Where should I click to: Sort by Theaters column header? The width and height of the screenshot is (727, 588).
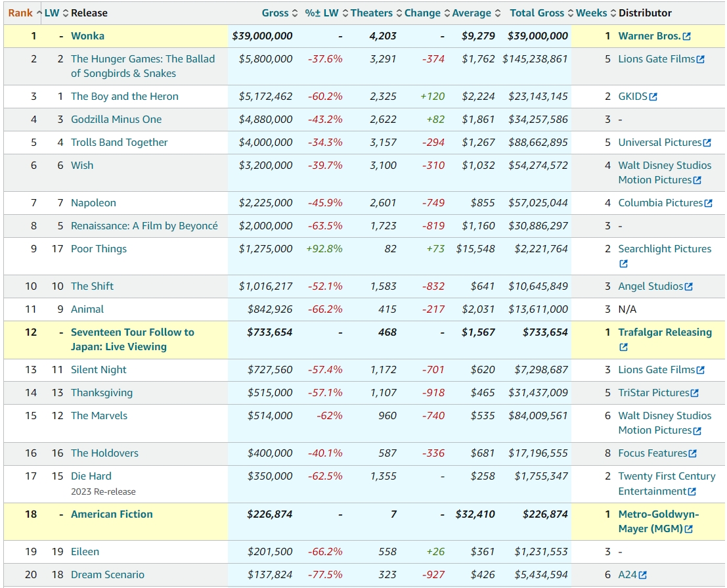click(376, 13)
